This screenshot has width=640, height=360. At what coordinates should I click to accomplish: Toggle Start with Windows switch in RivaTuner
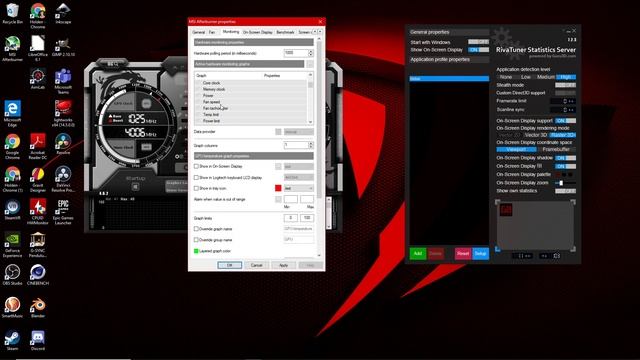(x=478, y=42)
